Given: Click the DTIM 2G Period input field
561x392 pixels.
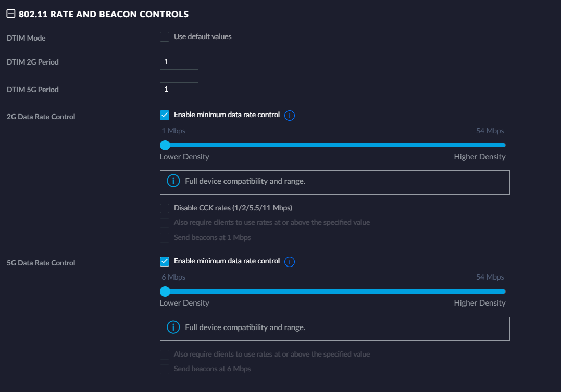Looking at the screenshot, I should pyautogui.click(x=179, y=62).
